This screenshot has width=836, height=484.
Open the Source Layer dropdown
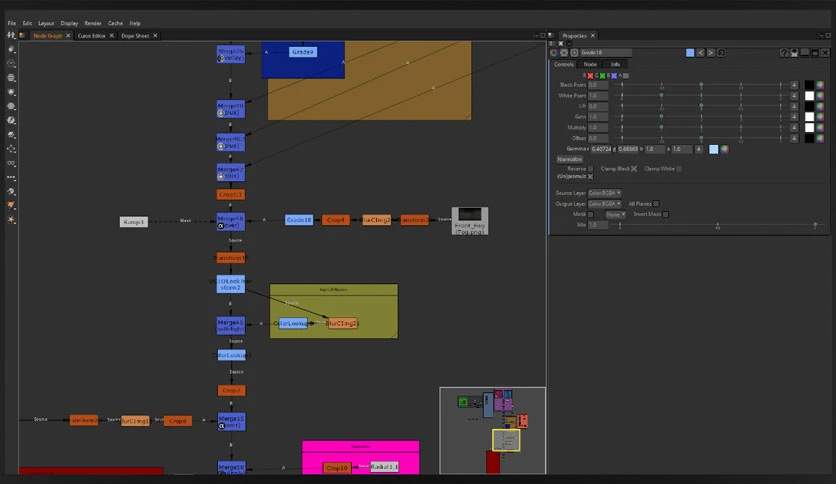(x=605, y=193)
